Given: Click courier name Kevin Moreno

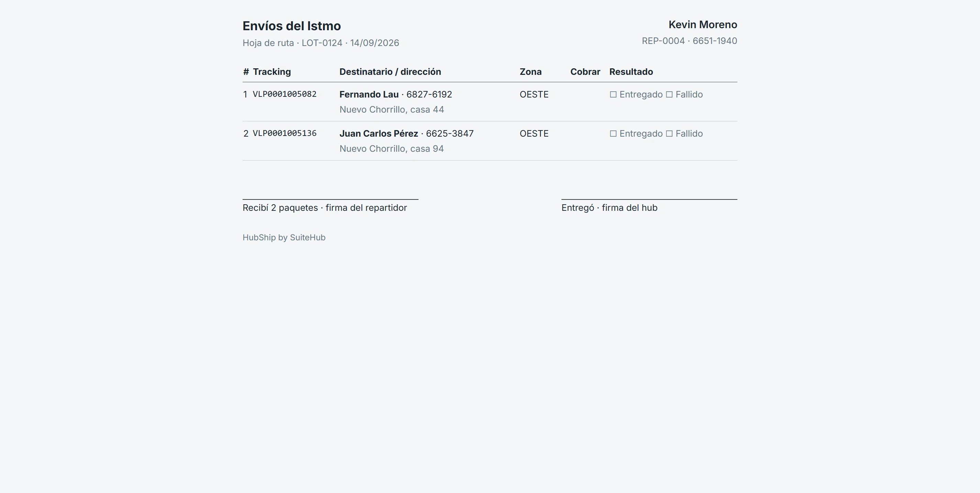Looking at the screenshot, I should [703, 25].
